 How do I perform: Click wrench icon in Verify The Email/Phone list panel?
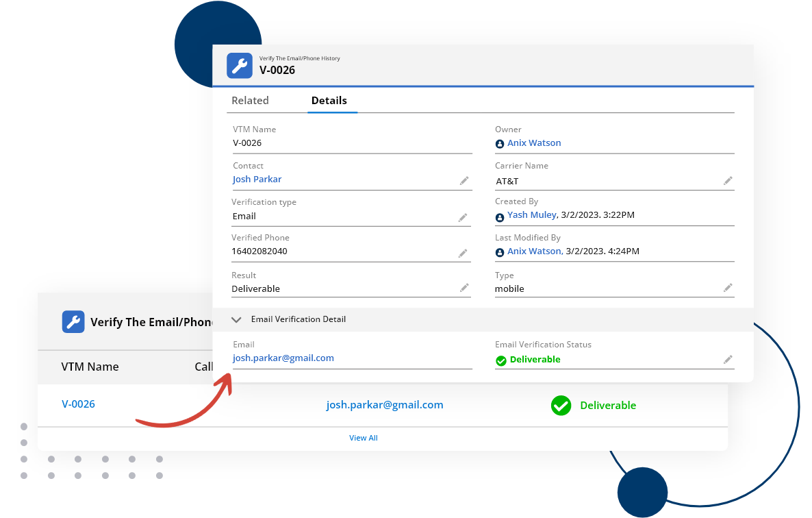click(73, 321)
